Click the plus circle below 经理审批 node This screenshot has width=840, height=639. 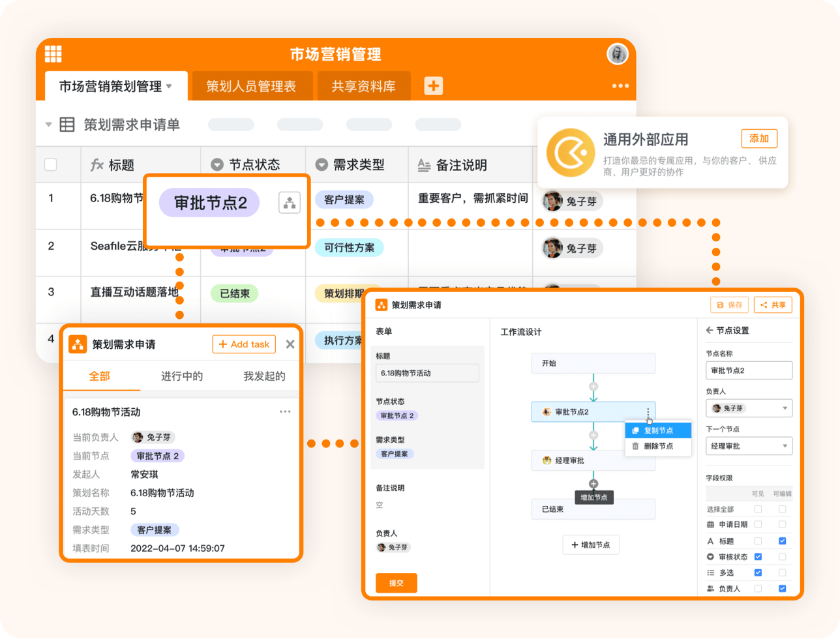[x=593, y=484]
